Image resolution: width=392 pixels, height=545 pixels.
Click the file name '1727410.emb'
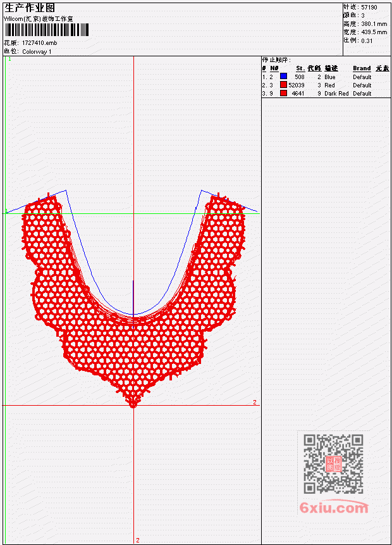point(40,43)
